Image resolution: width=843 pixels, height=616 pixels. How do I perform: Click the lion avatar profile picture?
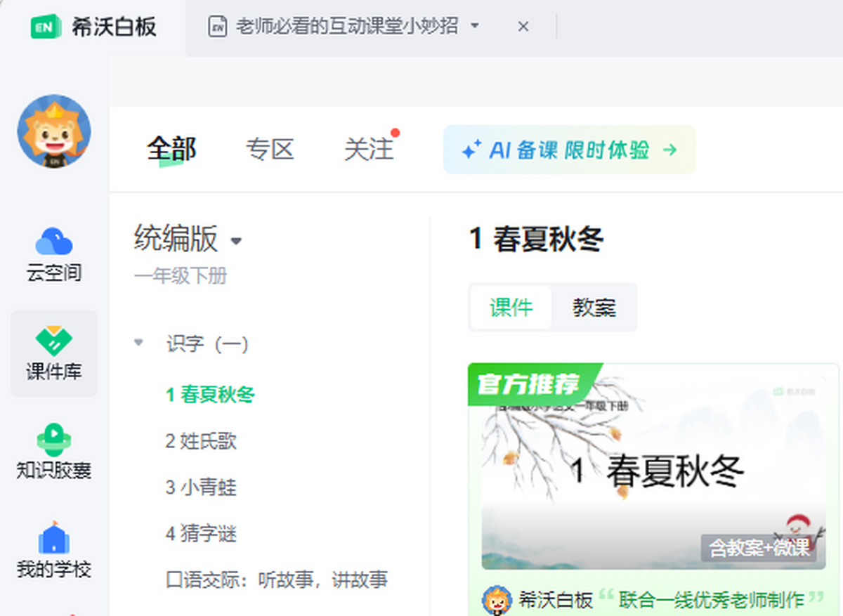[x=53, y=132]
